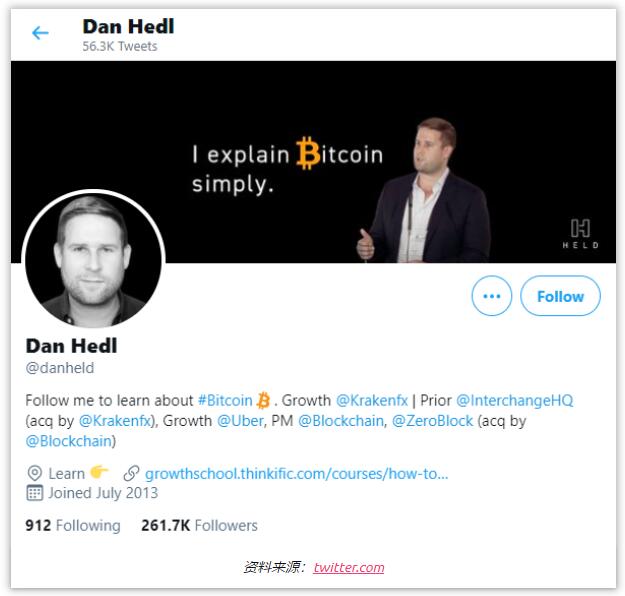Click the orange Bitcoin emoji in bio
Screen dimensions: 625x596
click(x=264, y=400)
